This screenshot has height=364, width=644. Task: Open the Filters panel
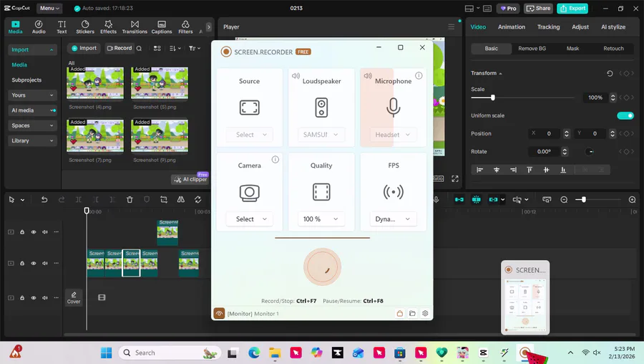[185, 27]
